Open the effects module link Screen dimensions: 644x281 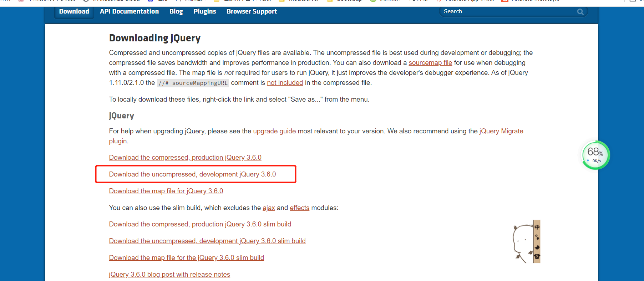(299, 208)
